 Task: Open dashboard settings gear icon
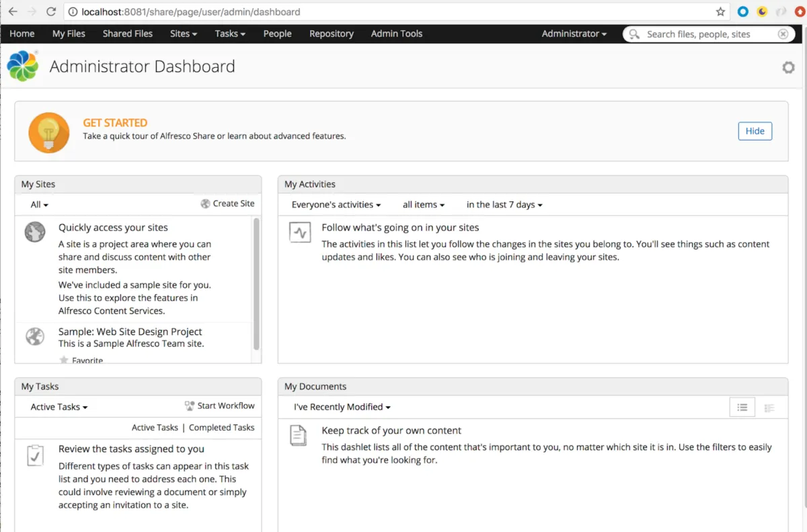(788, 67)
